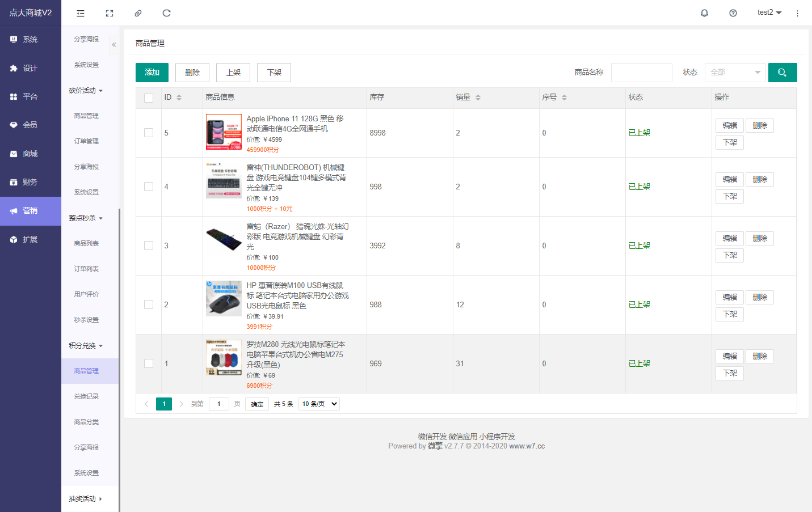Viewport: 812px width, 512px height.
Task: Click the search magnifier button
Action: (x=782, y=73)
